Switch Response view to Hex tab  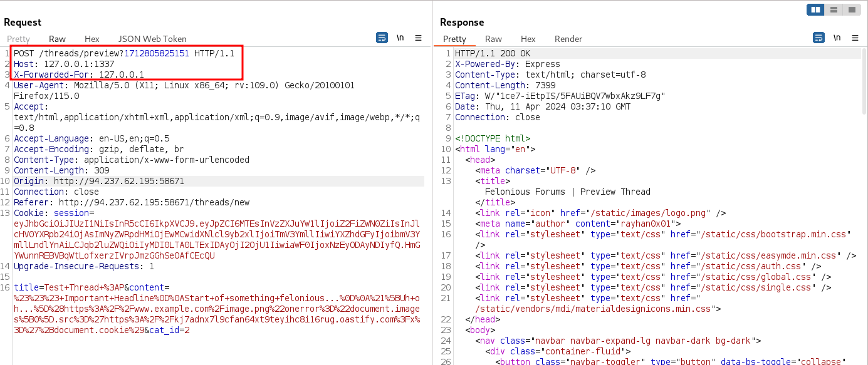point(528,39)
